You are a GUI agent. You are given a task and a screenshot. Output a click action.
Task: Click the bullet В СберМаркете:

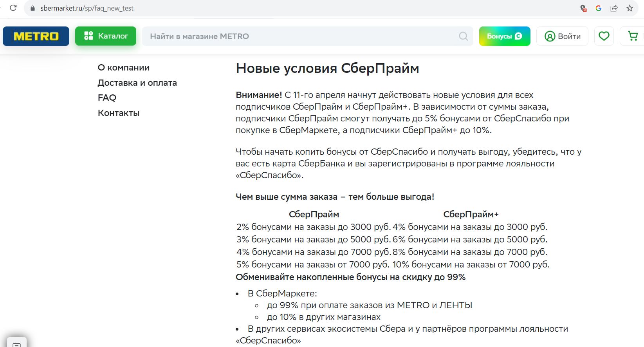[x=282, y=293]
